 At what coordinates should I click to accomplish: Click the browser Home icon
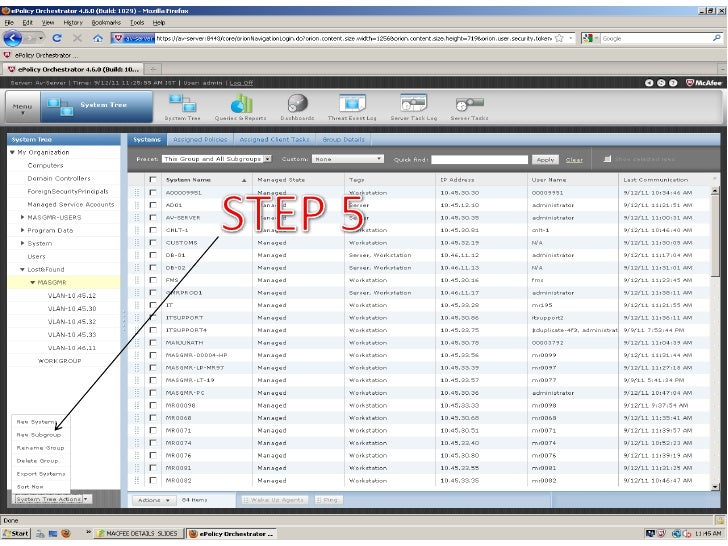click(x=98, y=39)
